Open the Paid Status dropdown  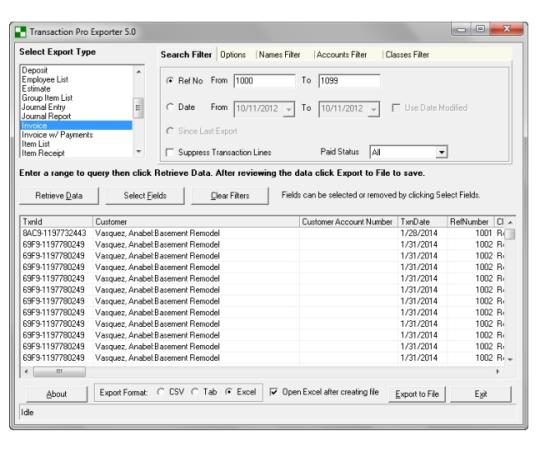point(441,152)
